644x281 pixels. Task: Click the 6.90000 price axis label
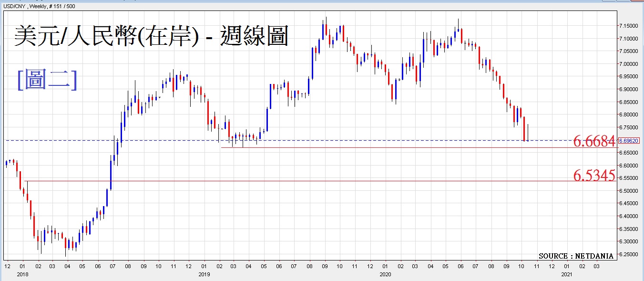[629, 89]
